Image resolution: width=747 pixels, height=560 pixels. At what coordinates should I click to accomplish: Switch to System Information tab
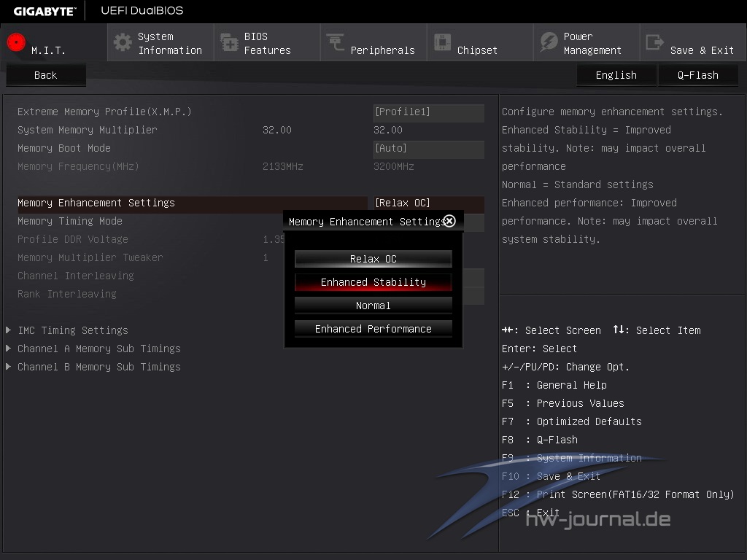point(160,43)
